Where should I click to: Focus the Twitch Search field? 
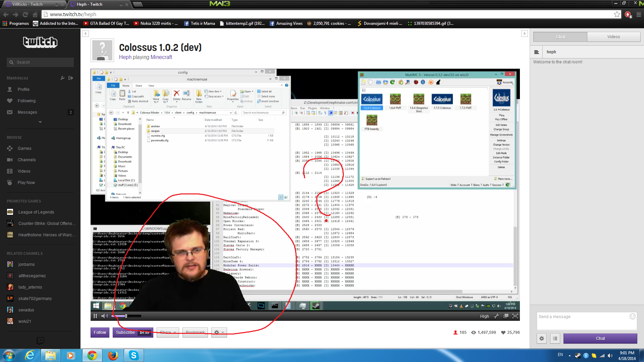(40, 62)
